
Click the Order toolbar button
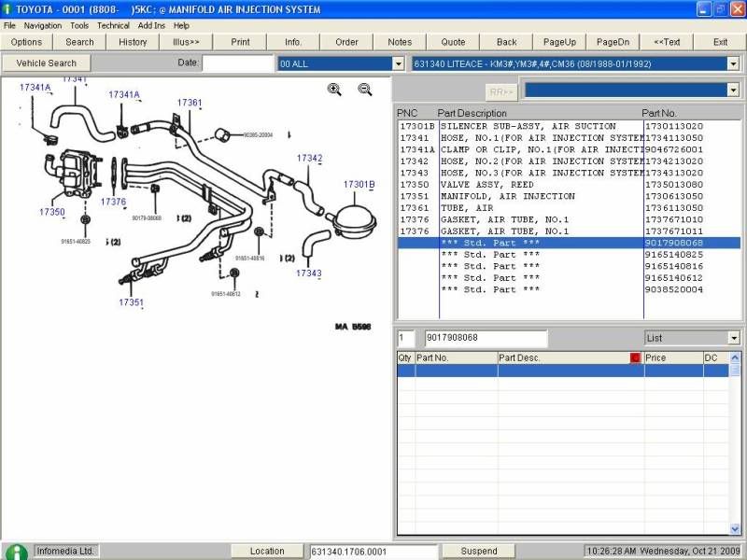tap(346, 42)
